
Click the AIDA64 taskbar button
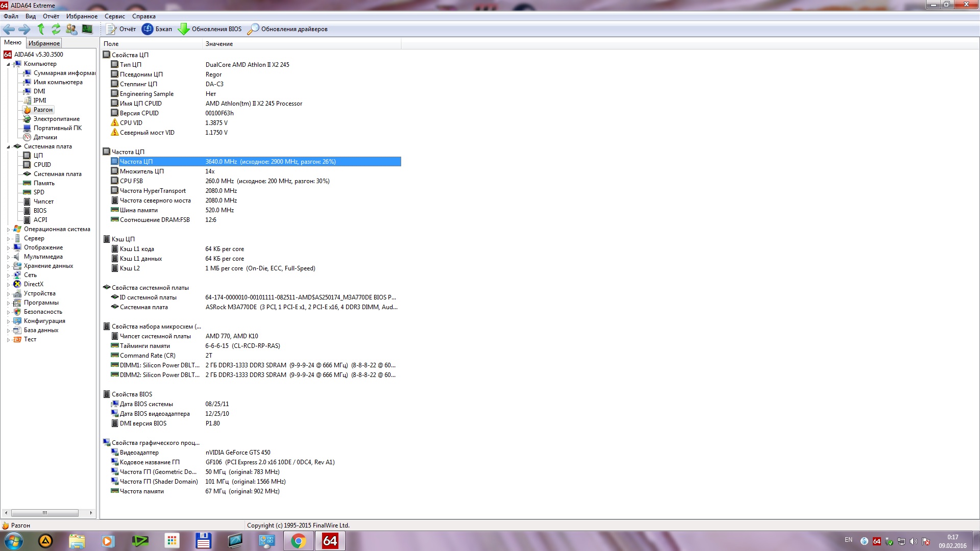click(x=330, y=541)
